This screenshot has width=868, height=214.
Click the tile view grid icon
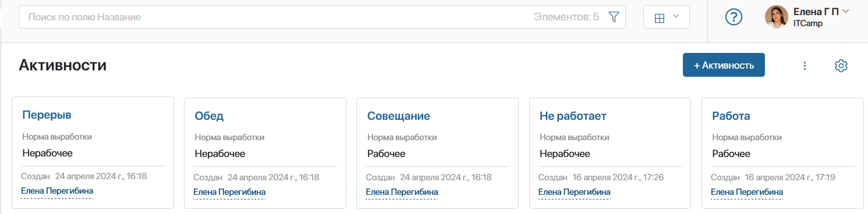tap(660, 18)
